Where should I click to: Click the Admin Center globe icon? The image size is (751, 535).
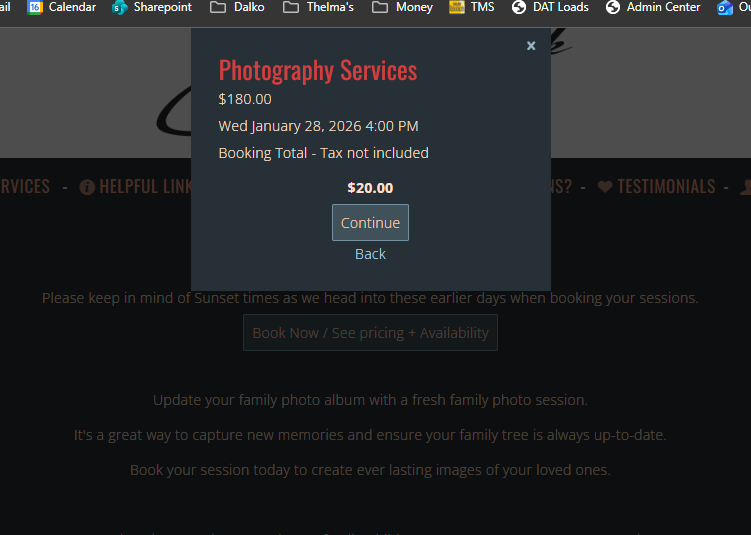point(613,7)
